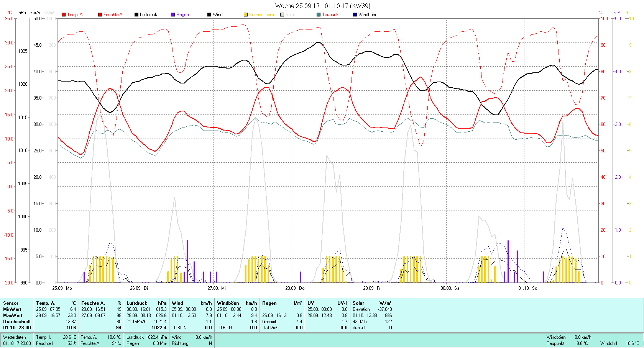Select the 'Wind' legend label
The image size is (644, 348).
tap(218, 15)
